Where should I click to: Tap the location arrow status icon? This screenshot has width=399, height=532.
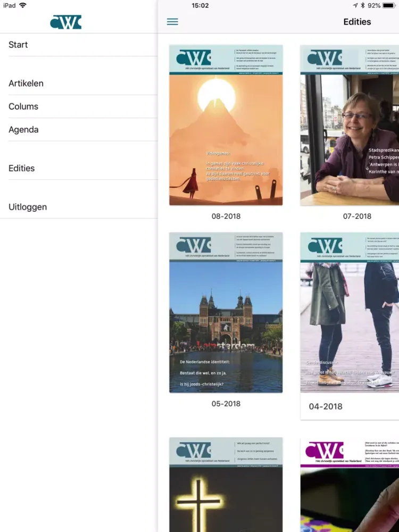(x=355, y=5)
